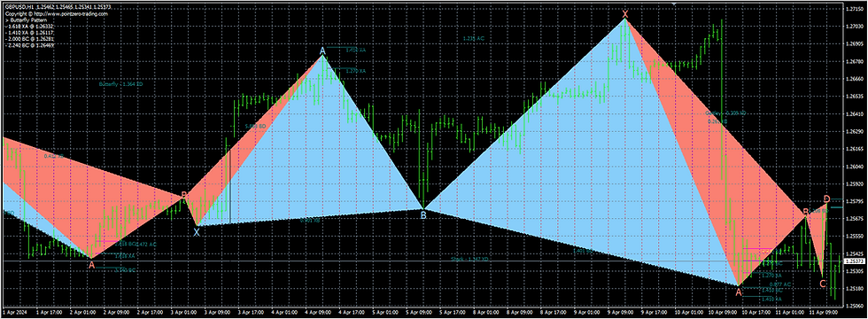Select the '1.235 AC' ratio label
868x319 pixels.
[473, 38]
